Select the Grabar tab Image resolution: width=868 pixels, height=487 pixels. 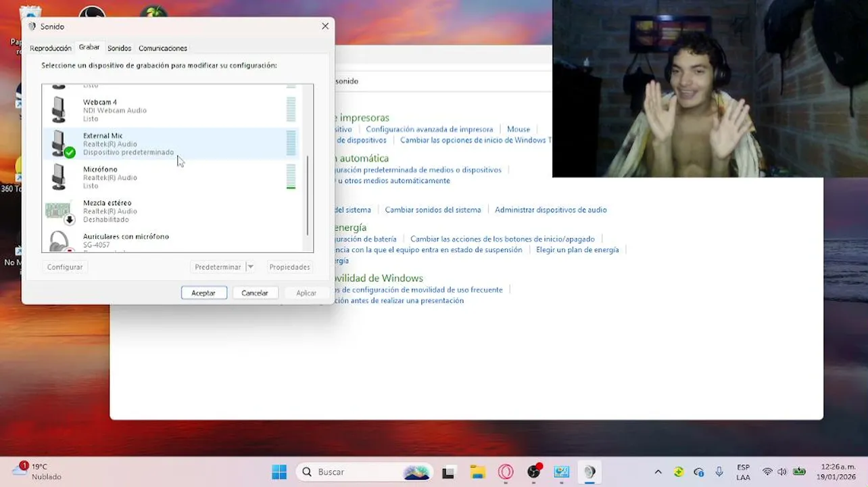[x=89, y=47]
